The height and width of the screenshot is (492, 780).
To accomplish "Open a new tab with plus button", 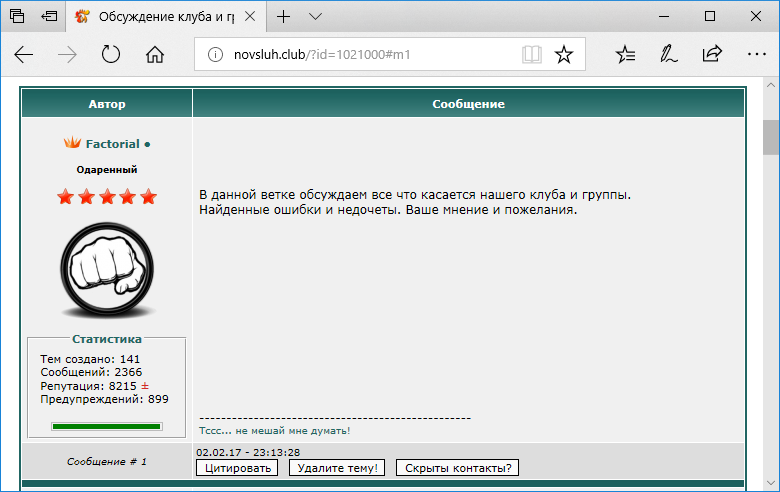I will 284,16.
